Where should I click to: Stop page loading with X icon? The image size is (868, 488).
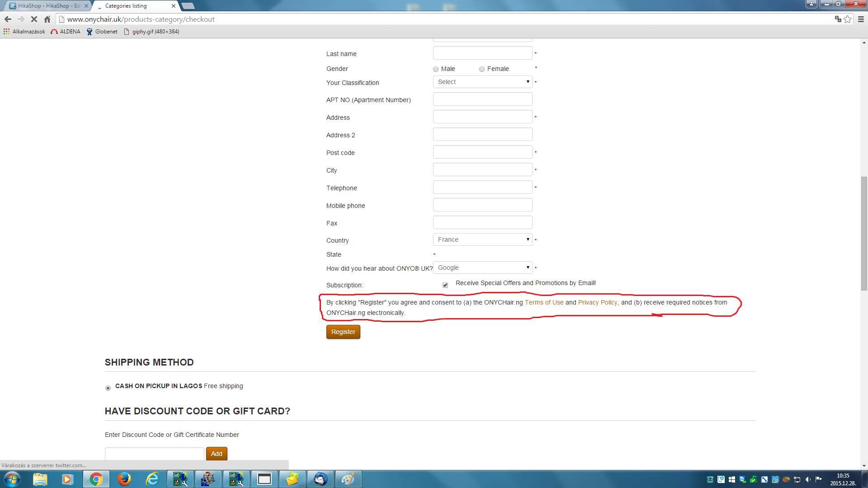(x=34, y=19)
